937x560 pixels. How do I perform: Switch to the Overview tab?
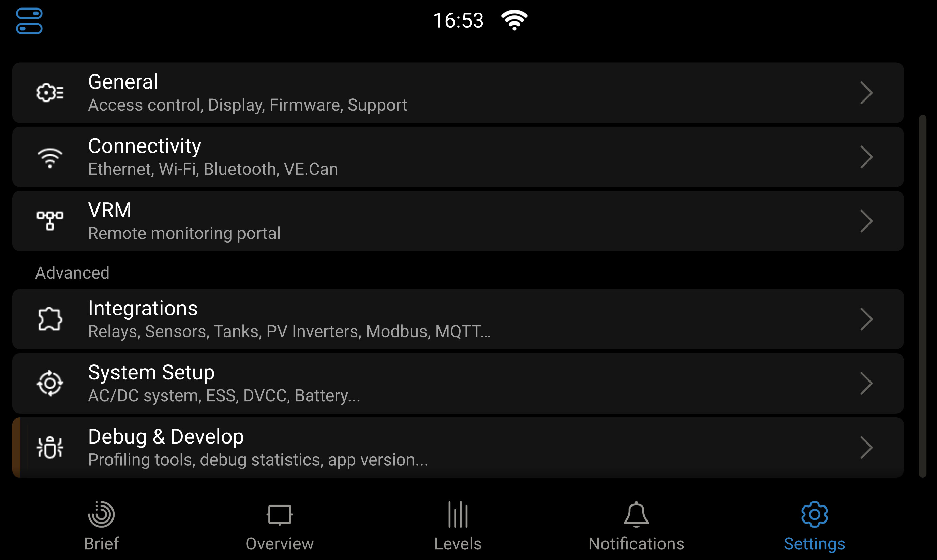(x=280, y=526)
